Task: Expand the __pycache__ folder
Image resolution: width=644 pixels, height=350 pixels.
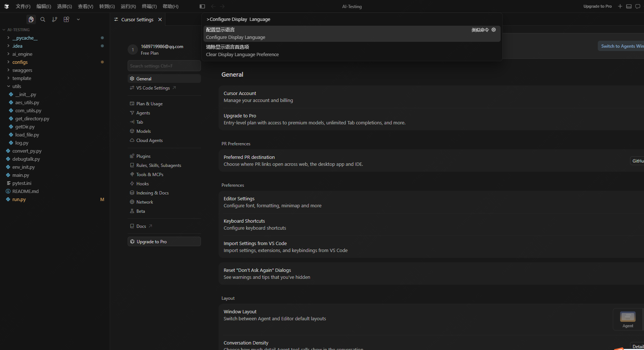Action: (55, 38)
